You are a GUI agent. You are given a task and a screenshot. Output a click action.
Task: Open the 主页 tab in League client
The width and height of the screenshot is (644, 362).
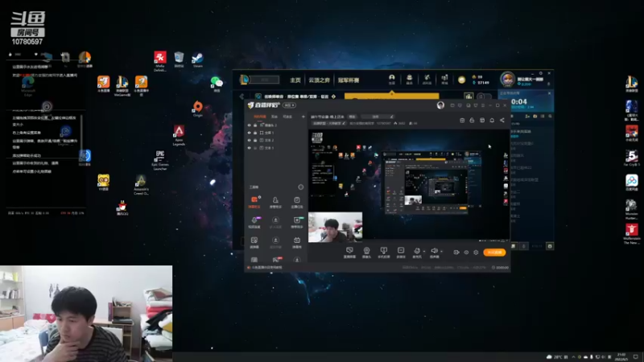295,80
